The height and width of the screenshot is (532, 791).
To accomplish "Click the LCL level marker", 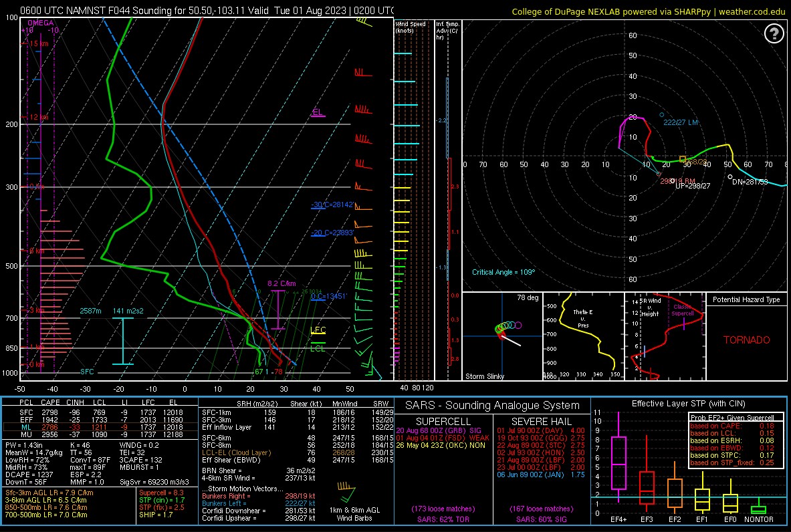I will (318, 348).
